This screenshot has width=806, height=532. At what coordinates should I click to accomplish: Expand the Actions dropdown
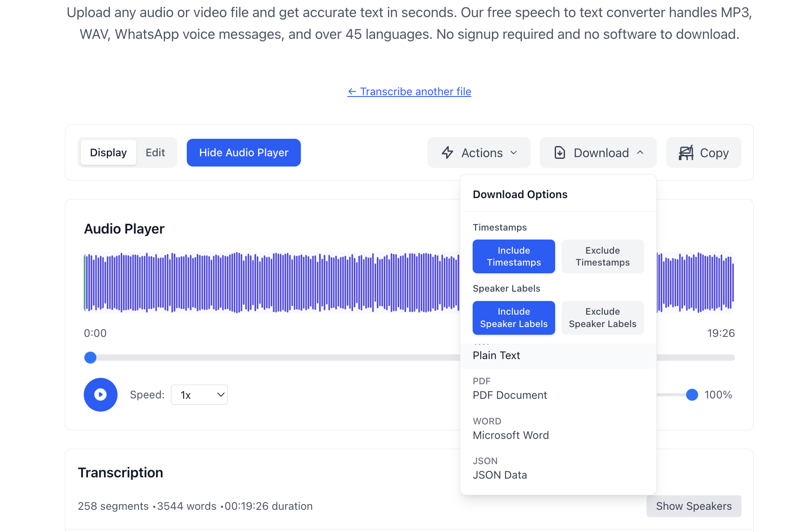coord(479,152)
